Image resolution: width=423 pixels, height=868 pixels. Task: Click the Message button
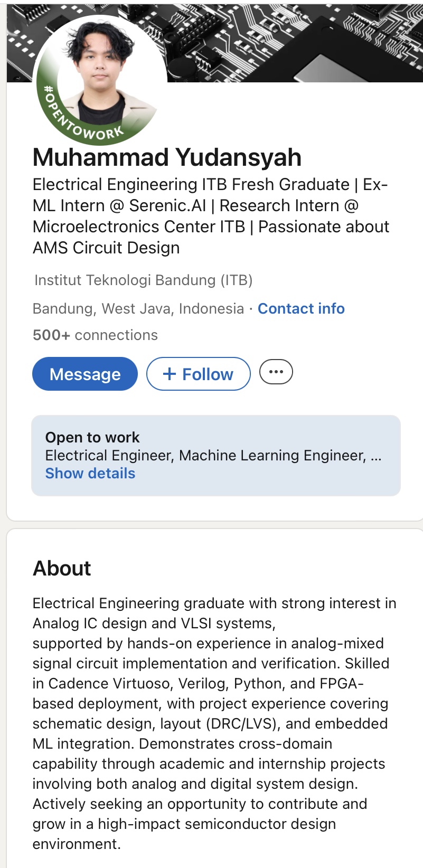click(x=85, y=374)
